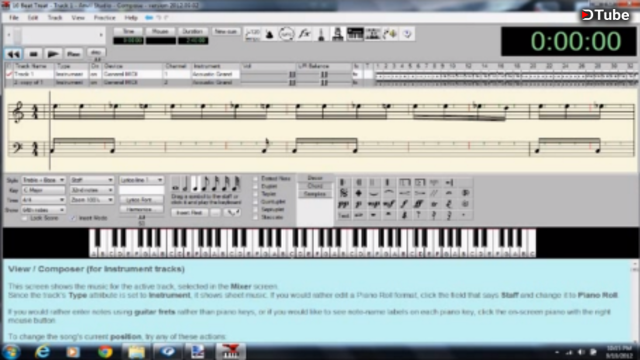Click the C Major key button
This screenshot has width=640, height=360.
[x=43, y=190]
